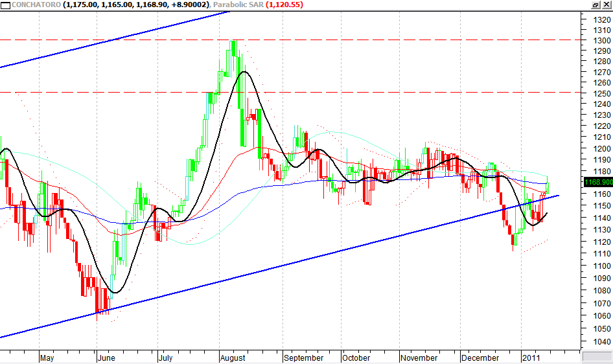Click the July label on date axis
Viewport: 613px width, 364px height.
166,358
